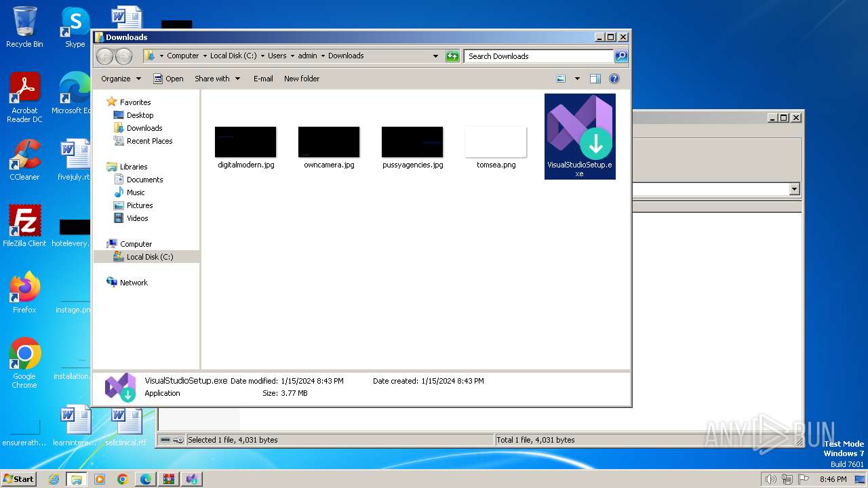Click admin in the address breadcrumb
The width and height of the screenshot is (868, 488).
point(307,56)
